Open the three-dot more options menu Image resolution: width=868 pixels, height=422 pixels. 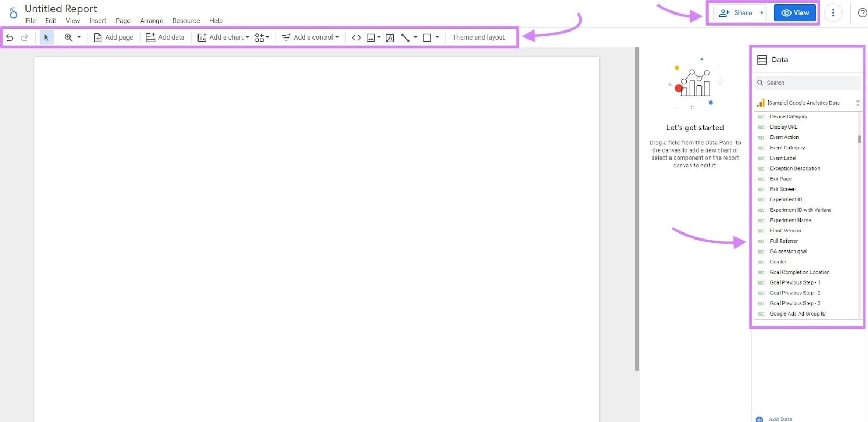click(833, 13)
